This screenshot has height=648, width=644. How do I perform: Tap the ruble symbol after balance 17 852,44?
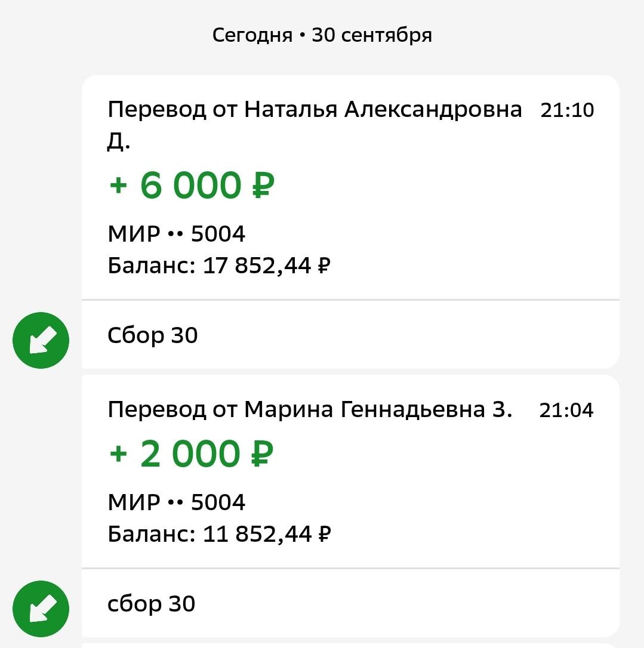pyautogui.click(x=323, y=266)
